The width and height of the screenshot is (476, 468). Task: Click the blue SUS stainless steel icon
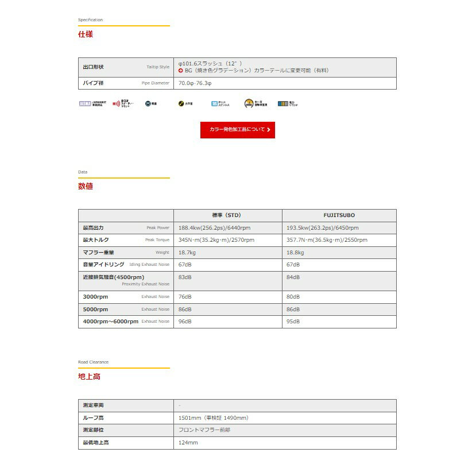pos(215,104)
